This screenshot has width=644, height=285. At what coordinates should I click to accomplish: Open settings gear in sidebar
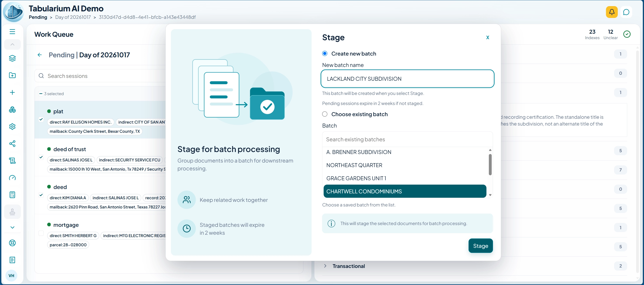tap(12, 126)
